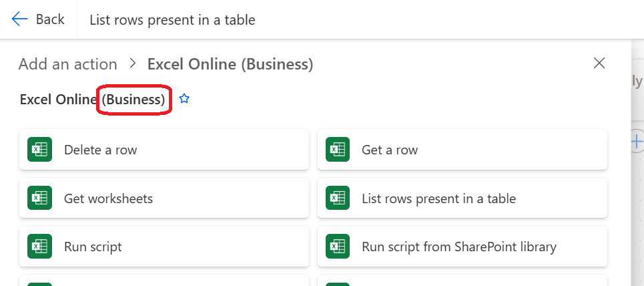Click Excel icon on Get a row
The image size is (644, 286).
338,150
